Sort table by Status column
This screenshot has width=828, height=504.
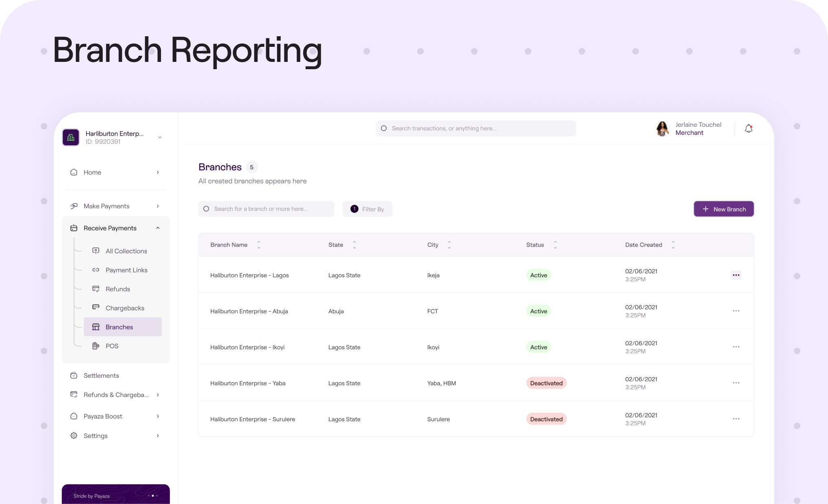click(x=555, y=245)
